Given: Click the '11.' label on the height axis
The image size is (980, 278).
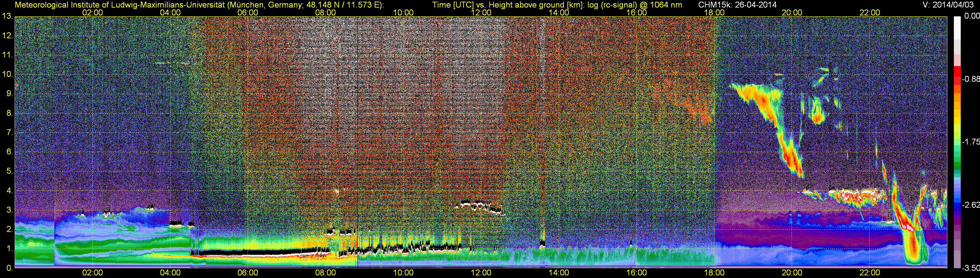Looking at the screenshot, I should tap(7, 55).
